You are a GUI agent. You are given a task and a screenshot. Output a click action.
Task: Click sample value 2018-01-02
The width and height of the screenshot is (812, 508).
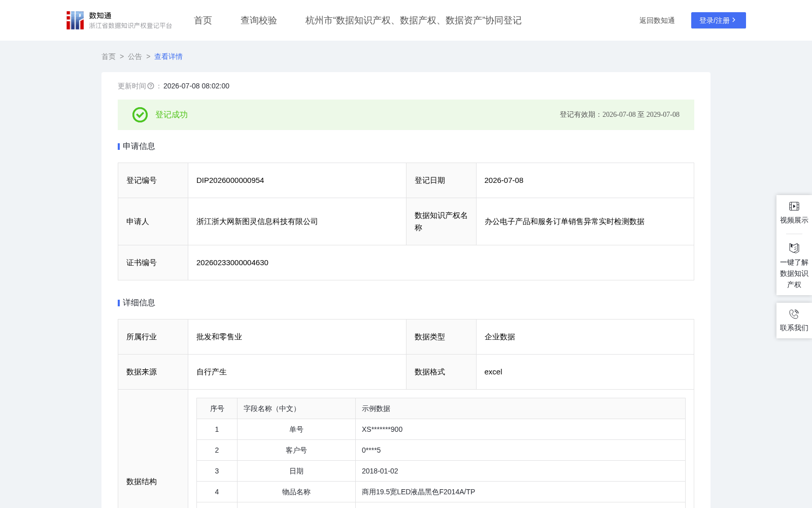coord(380,471)
